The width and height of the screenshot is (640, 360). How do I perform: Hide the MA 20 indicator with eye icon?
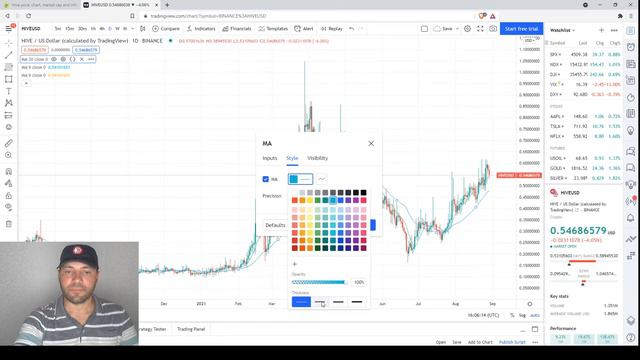54,59
